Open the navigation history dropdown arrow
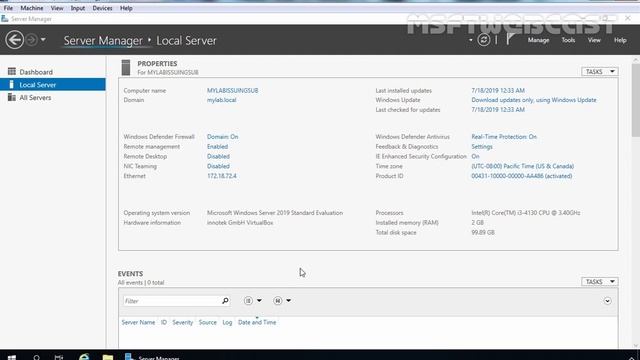Viewport: 640px width, 360px height. coord(43,40)
